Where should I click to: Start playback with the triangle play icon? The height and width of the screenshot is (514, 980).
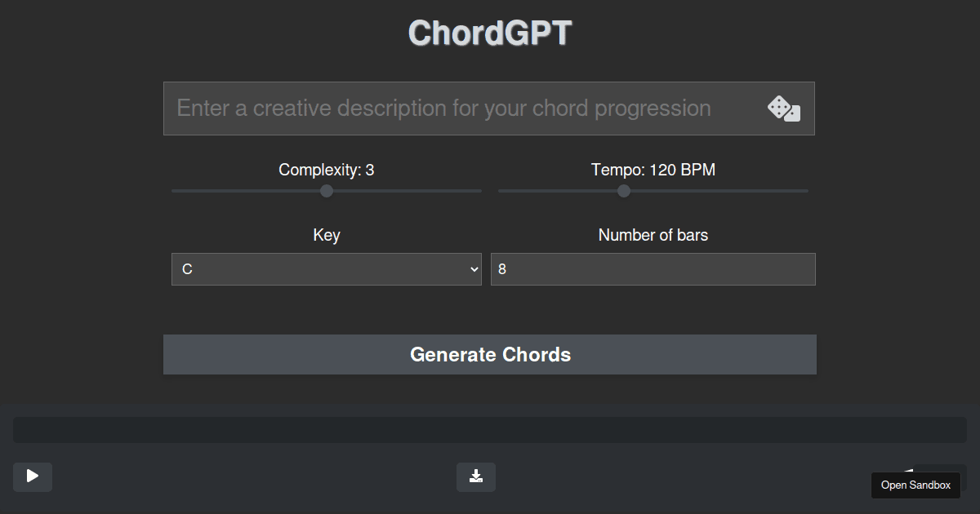[32, 476]
